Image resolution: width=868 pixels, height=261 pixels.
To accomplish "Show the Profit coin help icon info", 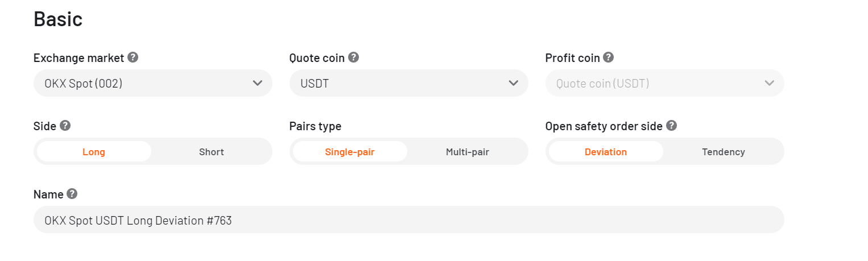I will click(x=608, y=57).
